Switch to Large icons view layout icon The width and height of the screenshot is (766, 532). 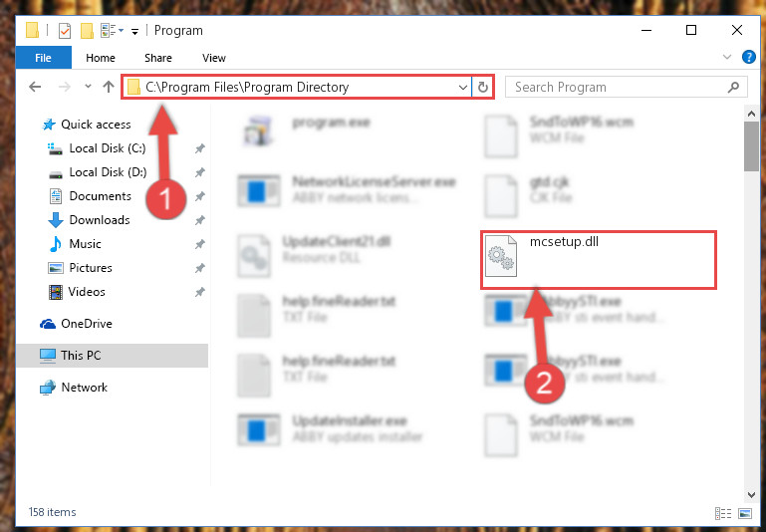pyautogui.click(x=745, y=513)
